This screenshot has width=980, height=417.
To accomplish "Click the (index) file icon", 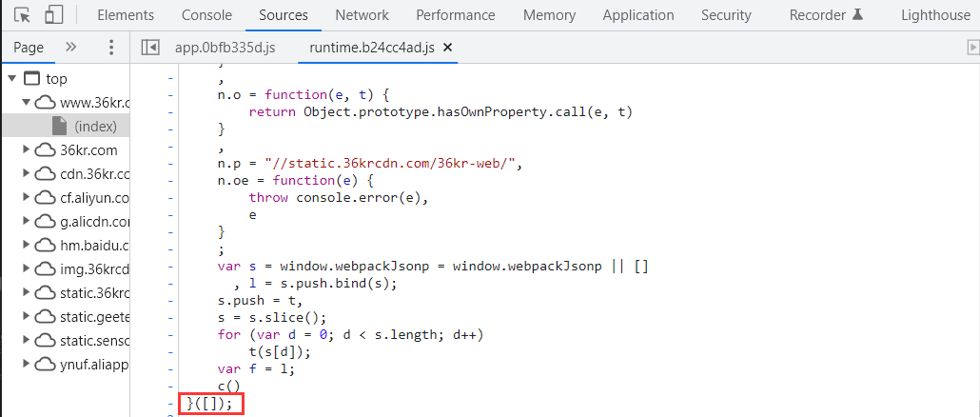I will (x=59, y=127).
